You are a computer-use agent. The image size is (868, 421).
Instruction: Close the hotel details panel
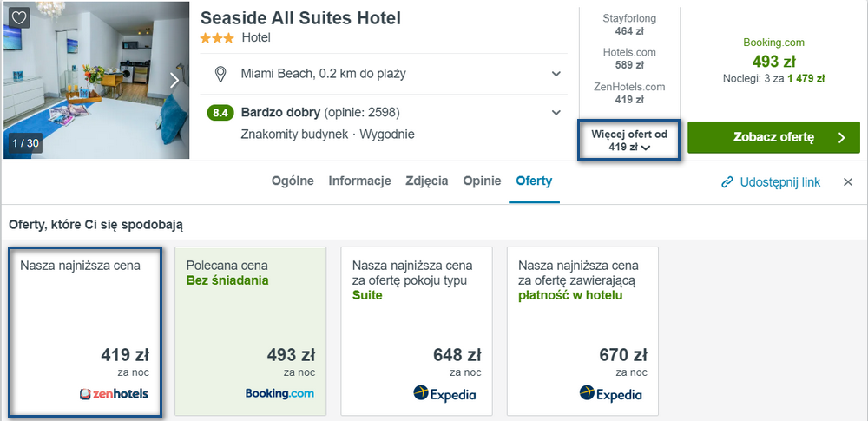coord(847,182)
